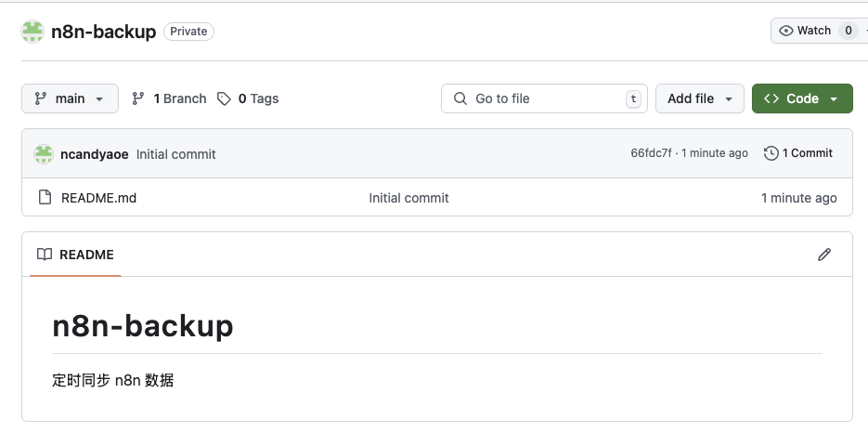Click the ncandyaoe username link
Image resolution: width=868 pixels, height=432 pixels.
94,154
